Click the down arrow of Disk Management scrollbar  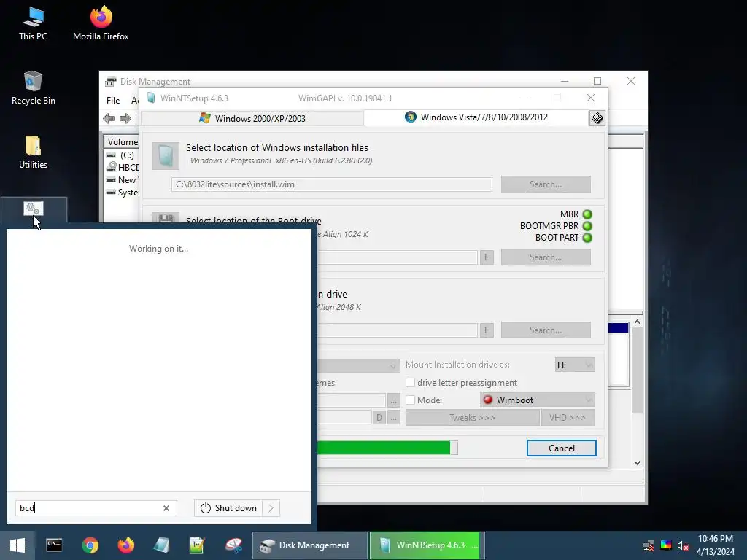click(x=637, y=462)
